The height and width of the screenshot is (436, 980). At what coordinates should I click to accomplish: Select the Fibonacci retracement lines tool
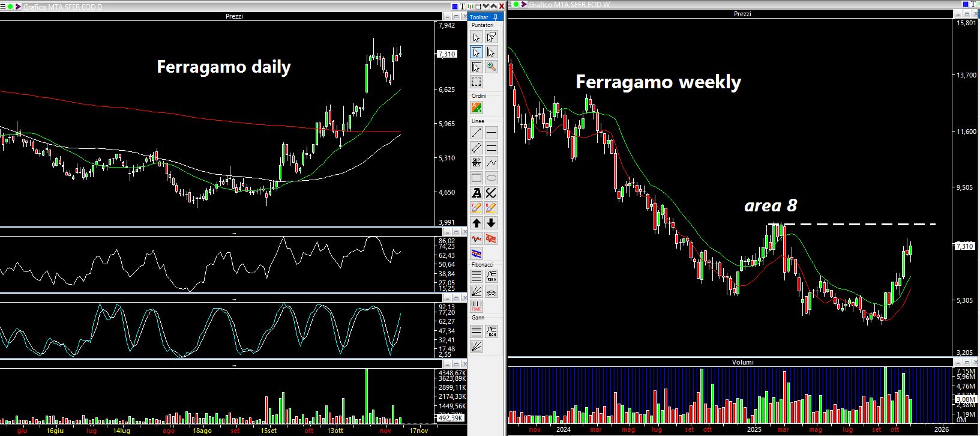[x=476, y=276]
